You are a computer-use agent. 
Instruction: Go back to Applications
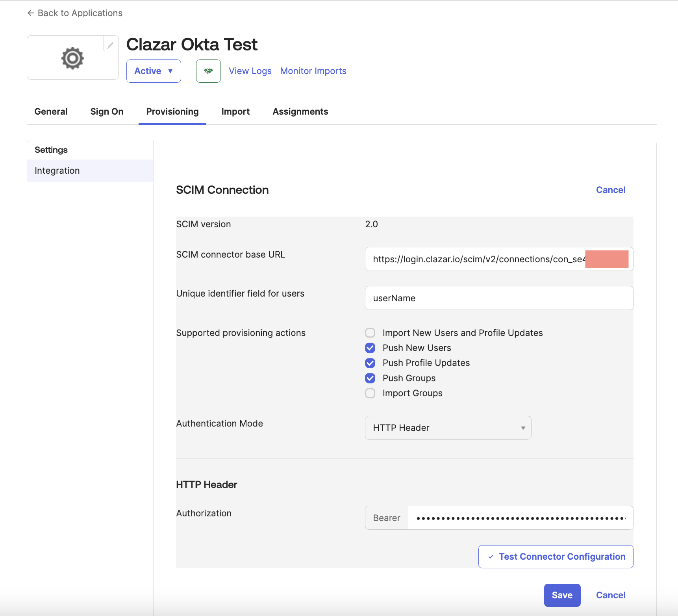75,13
